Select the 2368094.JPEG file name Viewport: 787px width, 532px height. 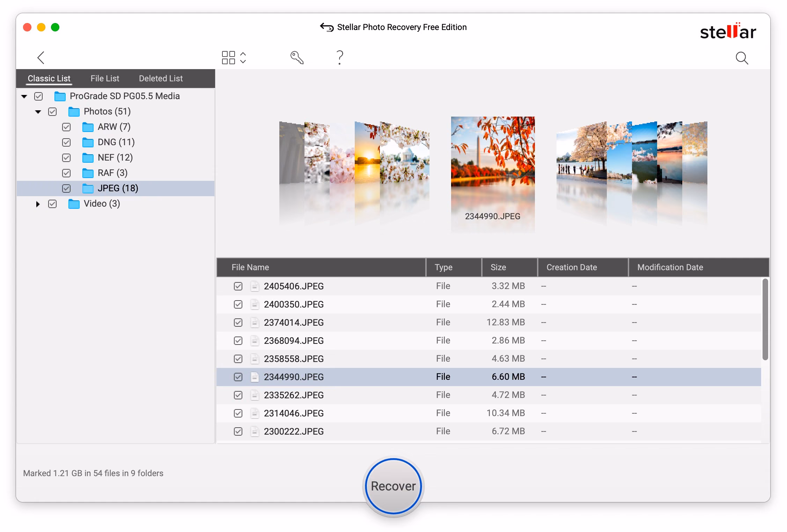tap(294, 341)
